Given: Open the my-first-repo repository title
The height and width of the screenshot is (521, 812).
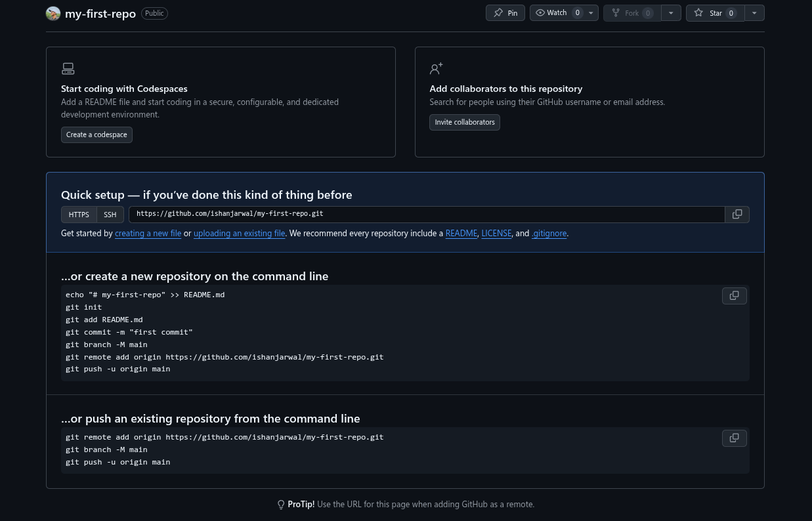Looking at the screenshot, I should coord(100,13).
